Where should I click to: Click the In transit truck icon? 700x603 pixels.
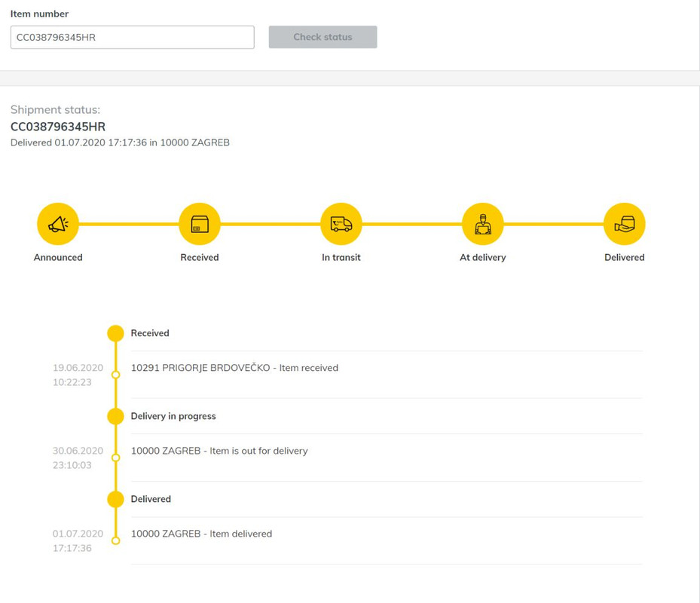[341, 224]
